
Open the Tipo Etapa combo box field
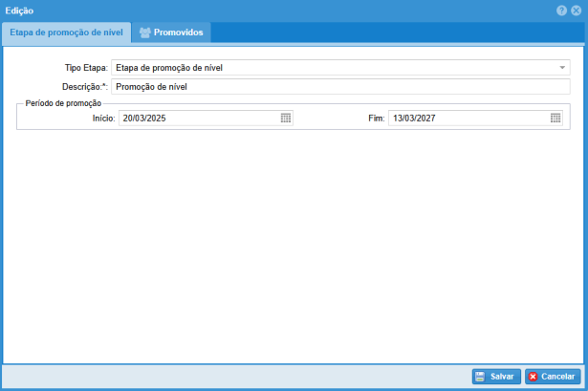point(335,68)
